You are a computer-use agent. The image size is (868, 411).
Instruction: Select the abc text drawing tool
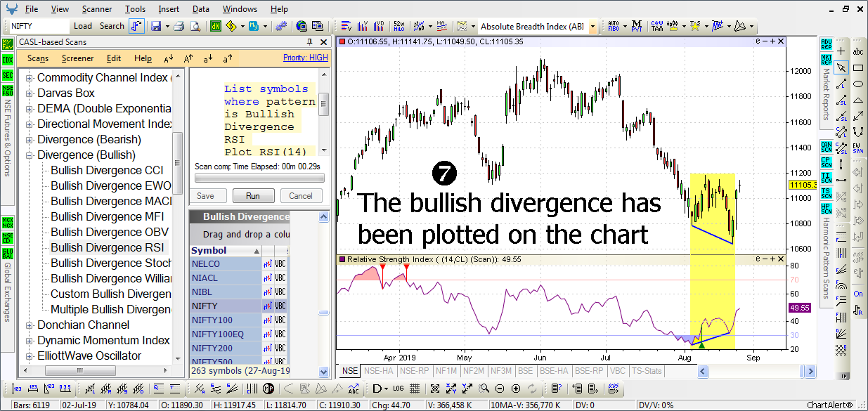[x=858, y=51]
